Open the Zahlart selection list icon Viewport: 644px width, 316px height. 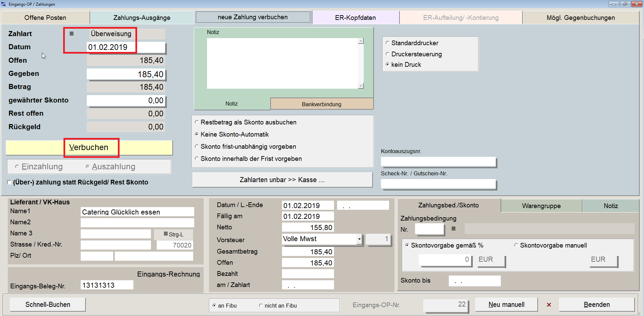point(72,34)
